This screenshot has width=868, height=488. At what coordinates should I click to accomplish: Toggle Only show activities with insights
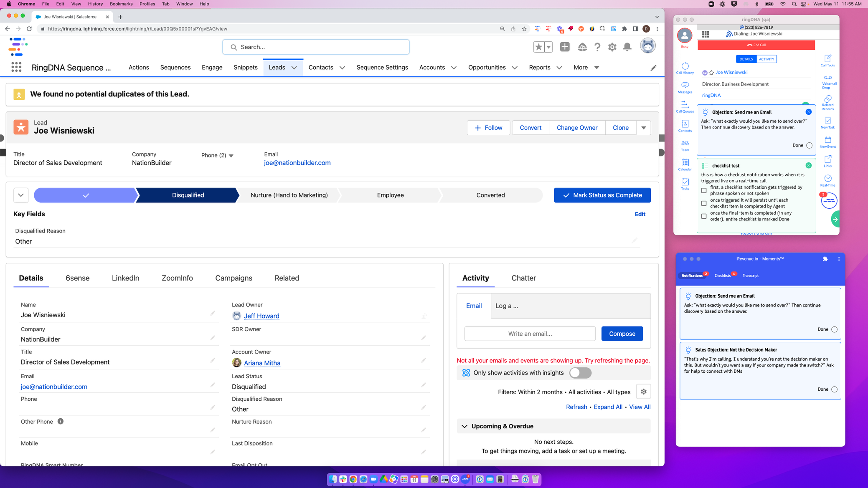[x=580, y=373]
